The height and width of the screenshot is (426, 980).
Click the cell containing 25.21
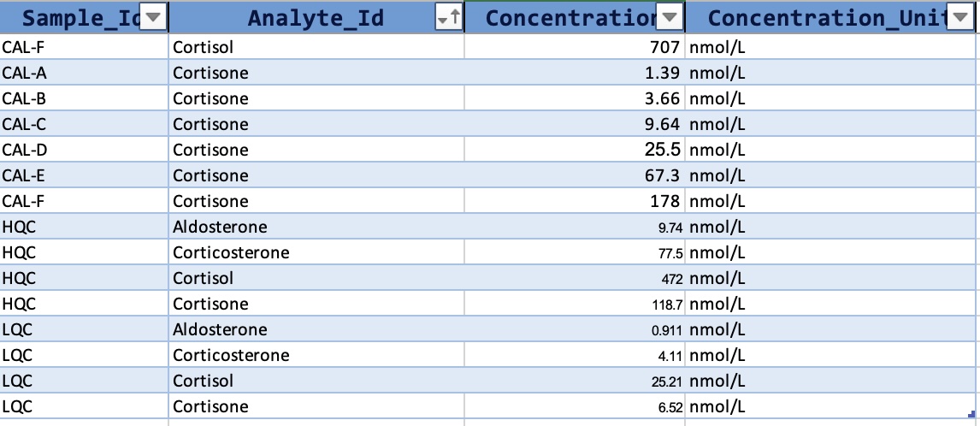666,381
